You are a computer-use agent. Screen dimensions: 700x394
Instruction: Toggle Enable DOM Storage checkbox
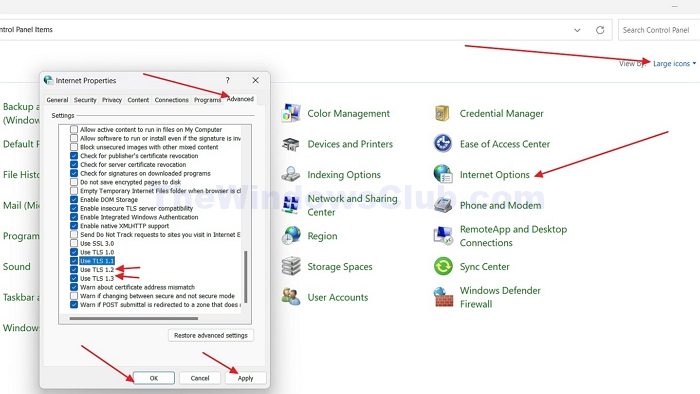tap(74, 199)
